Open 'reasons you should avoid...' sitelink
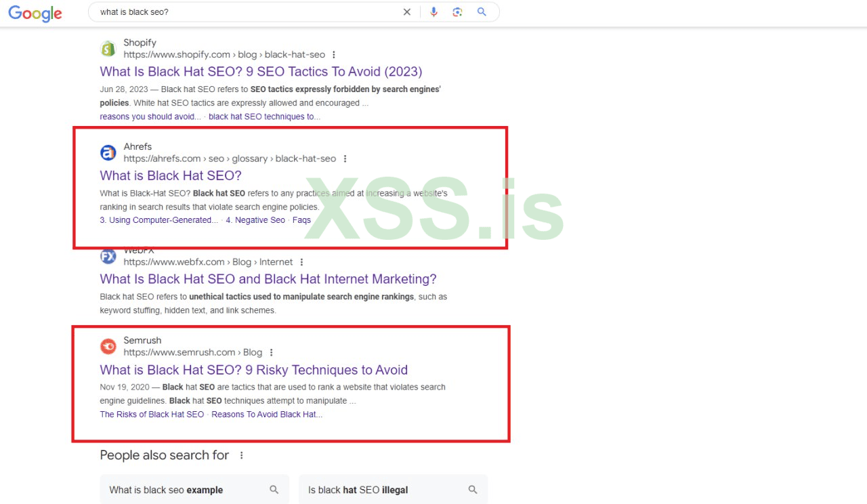This screenshot has height=504, width=867. coord(150,117)
